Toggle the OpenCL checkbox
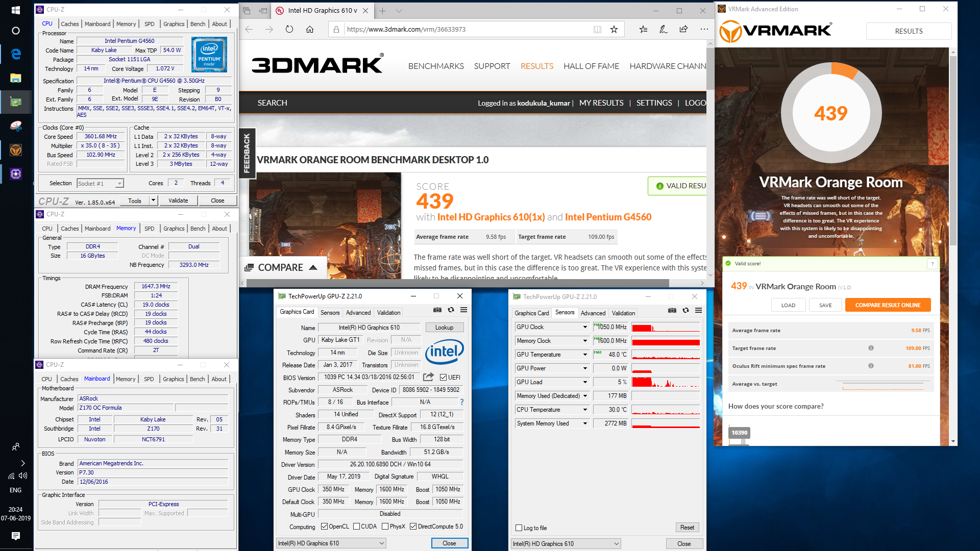 [324, 527]
